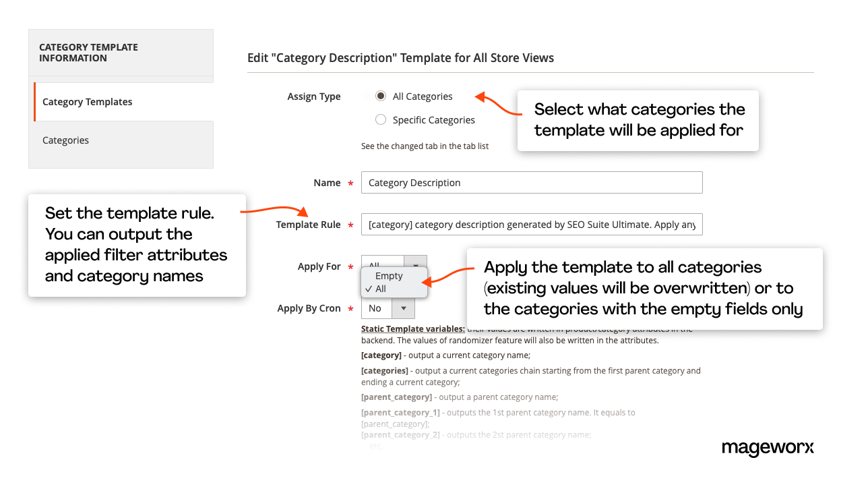Choose "Empty" from the Apply For dropdown
This screenshot has height=491, width=868.
388,275
